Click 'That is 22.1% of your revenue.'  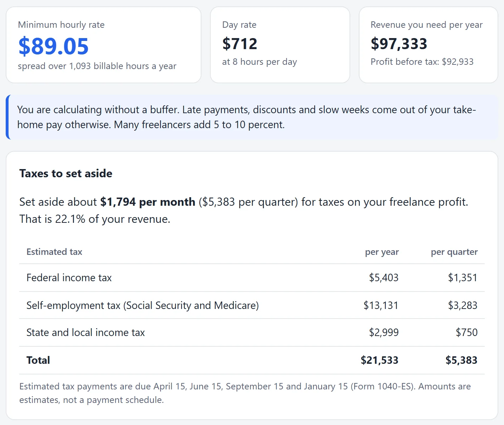95,219
